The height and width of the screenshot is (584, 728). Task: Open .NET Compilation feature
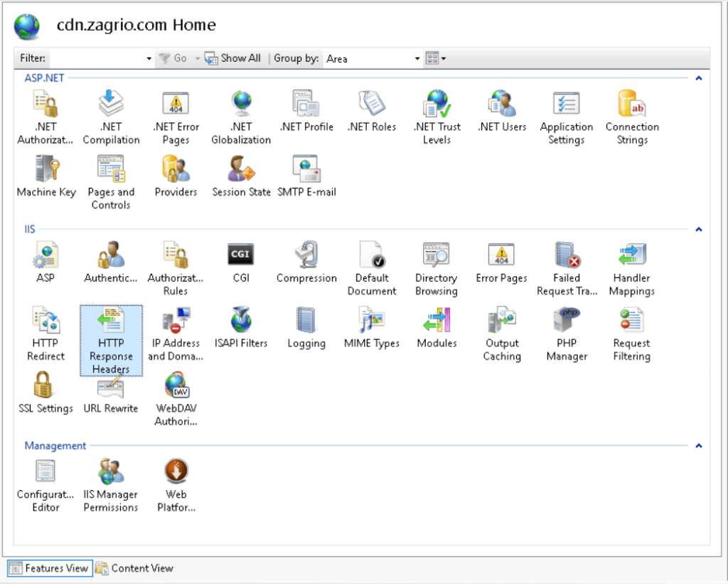[x=111, y=117]
